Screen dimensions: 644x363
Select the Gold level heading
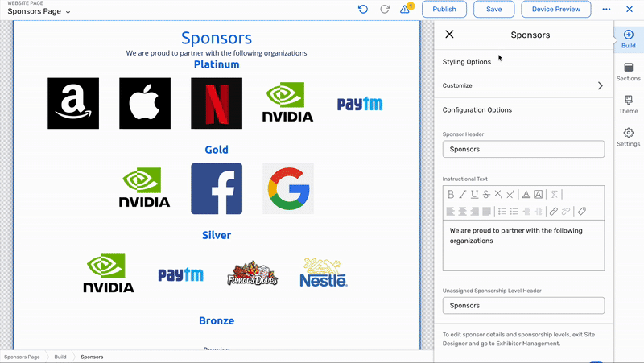click(217, 150)
